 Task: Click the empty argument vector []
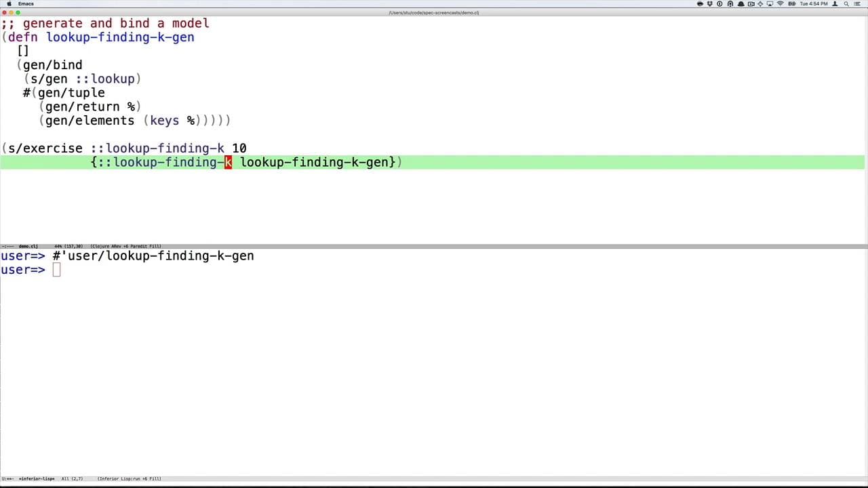(x=23, y=51)
